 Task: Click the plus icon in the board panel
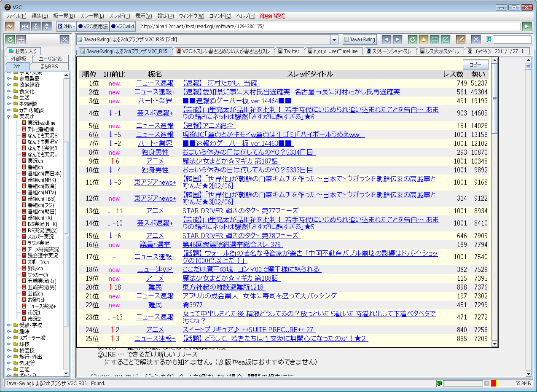click(21, 40)
